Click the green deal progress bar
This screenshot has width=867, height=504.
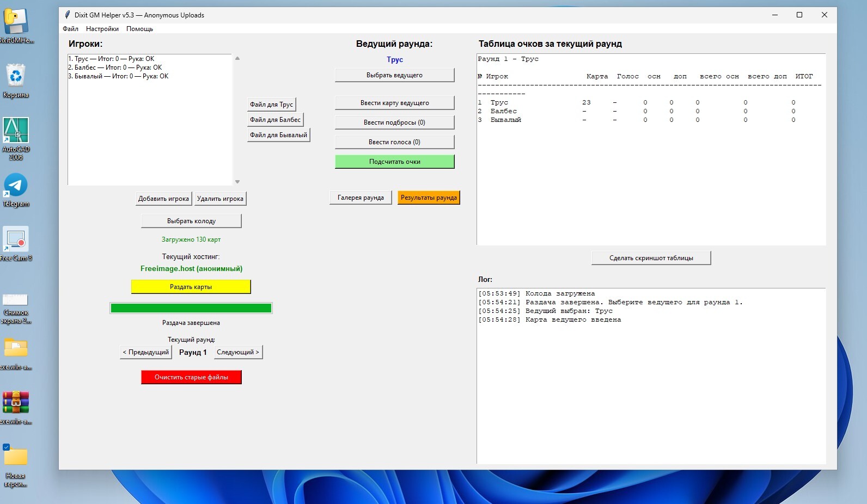[x=191, y=308]
